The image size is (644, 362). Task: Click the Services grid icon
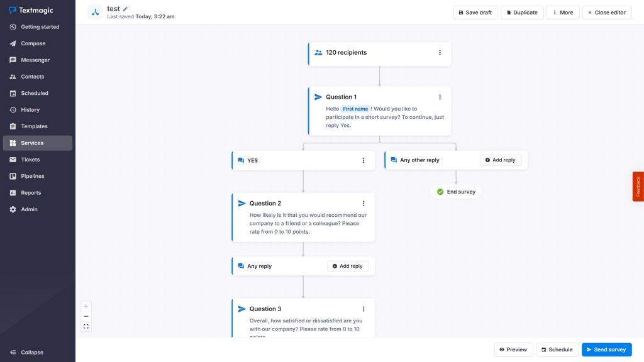(13, 143)
